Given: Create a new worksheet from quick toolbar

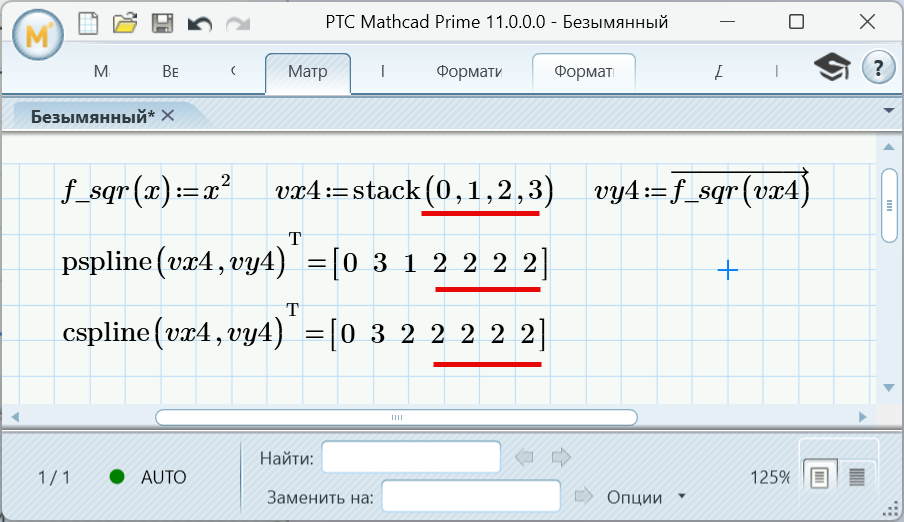Looking at the screenshot, I should [x=89, y=22].
